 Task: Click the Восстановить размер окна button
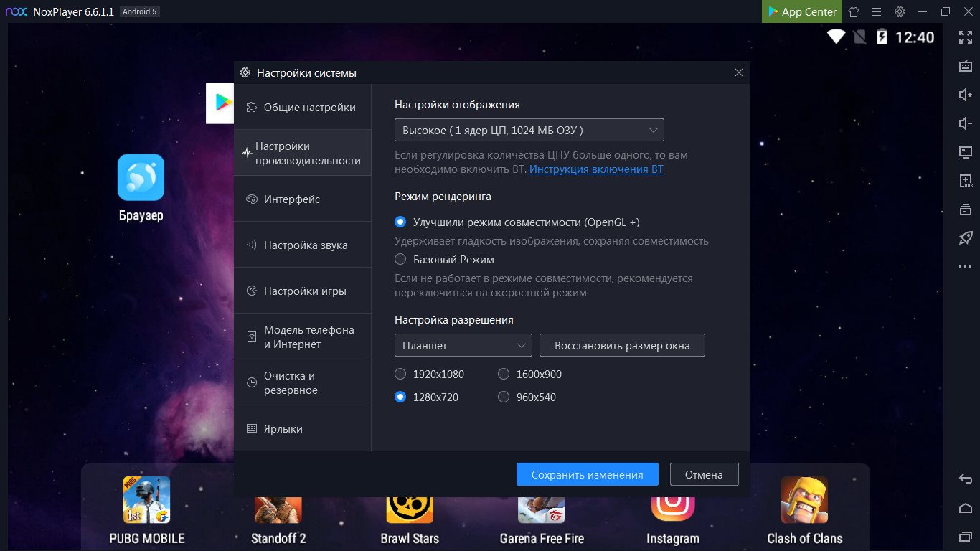click(622, 345)
